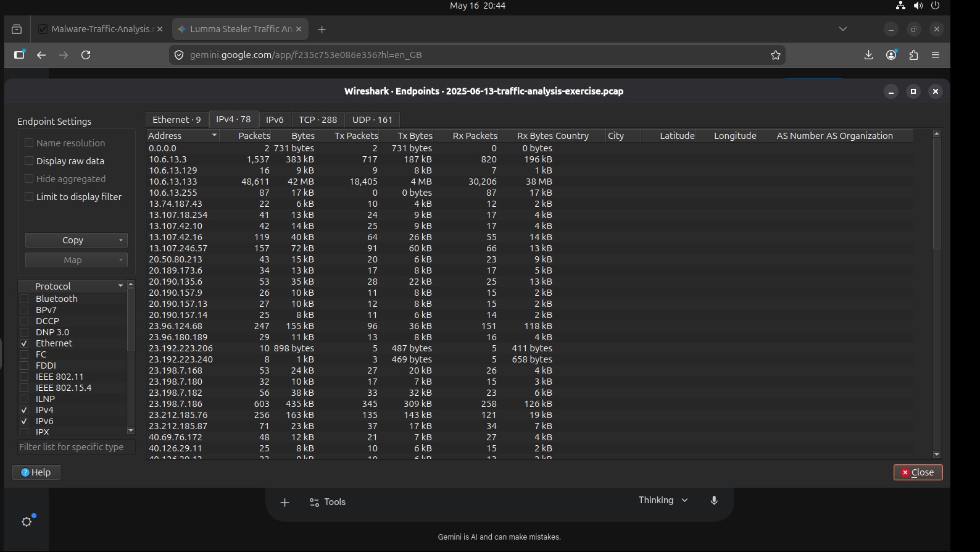The image size is (980, 552).
Task: Bookmark this page with the star icon
Action: tap(776, 55)
